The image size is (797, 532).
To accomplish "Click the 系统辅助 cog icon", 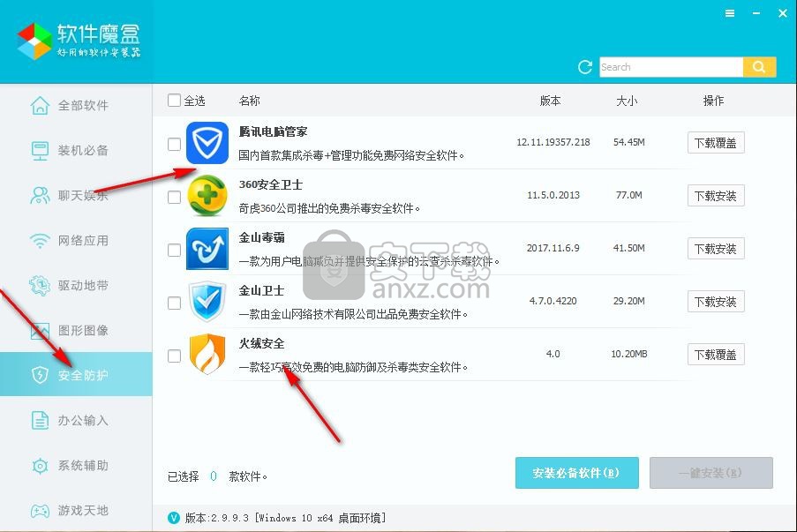I will coord(40,466).
